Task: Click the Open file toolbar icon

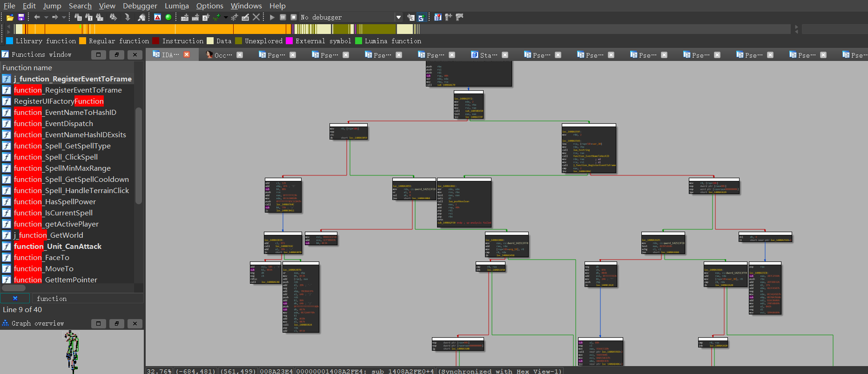Action: (x=10, y=17)
